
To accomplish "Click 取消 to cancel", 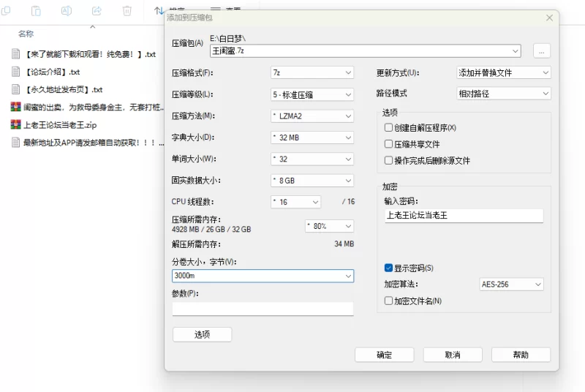I will [453, 355].
